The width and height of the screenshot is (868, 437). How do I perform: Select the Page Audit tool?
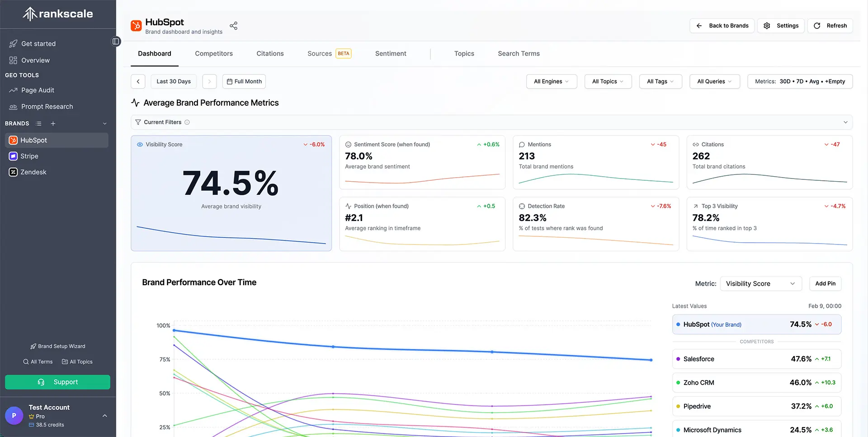[38, 90]
